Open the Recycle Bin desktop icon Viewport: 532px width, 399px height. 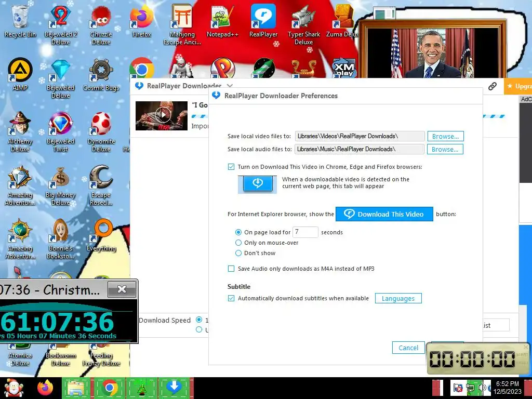pos(20,20)
